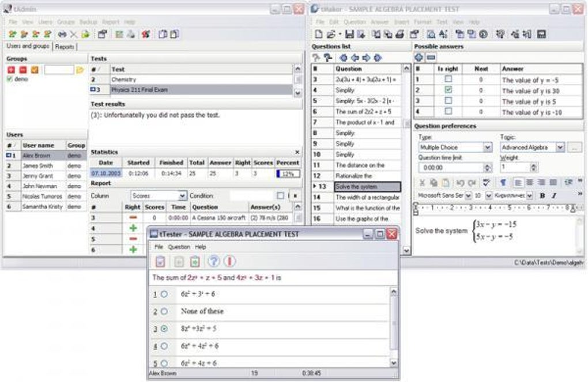
Task: Click the red add-group plus icon under Groups
Action: tap(12, 70)
